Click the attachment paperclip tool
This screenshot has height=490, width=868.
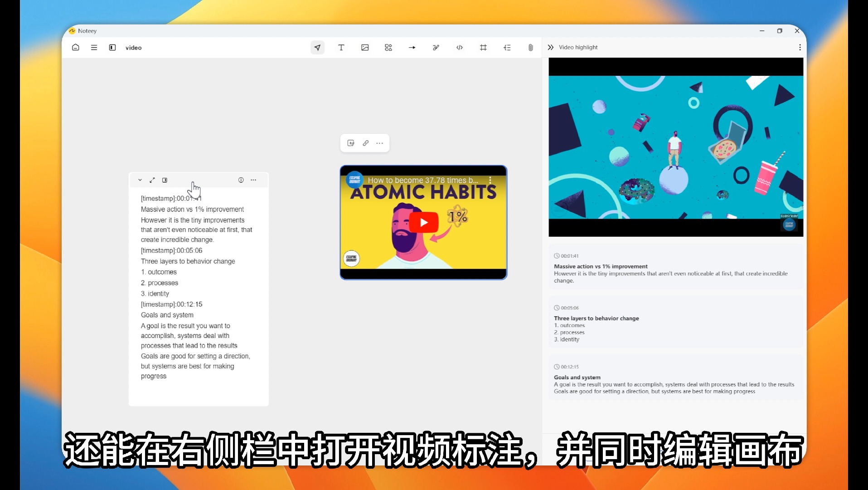tap(530, 47)
